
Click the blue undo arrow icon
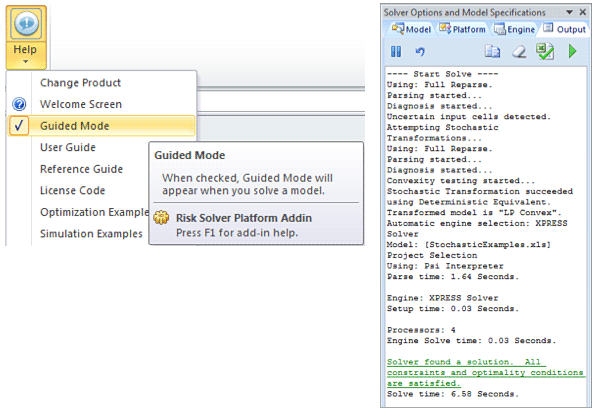[420, 52]
